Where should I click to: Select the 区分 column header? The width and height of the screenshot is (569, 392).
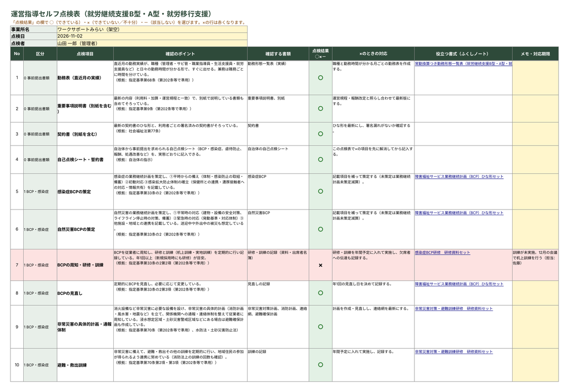click(40, 54)
